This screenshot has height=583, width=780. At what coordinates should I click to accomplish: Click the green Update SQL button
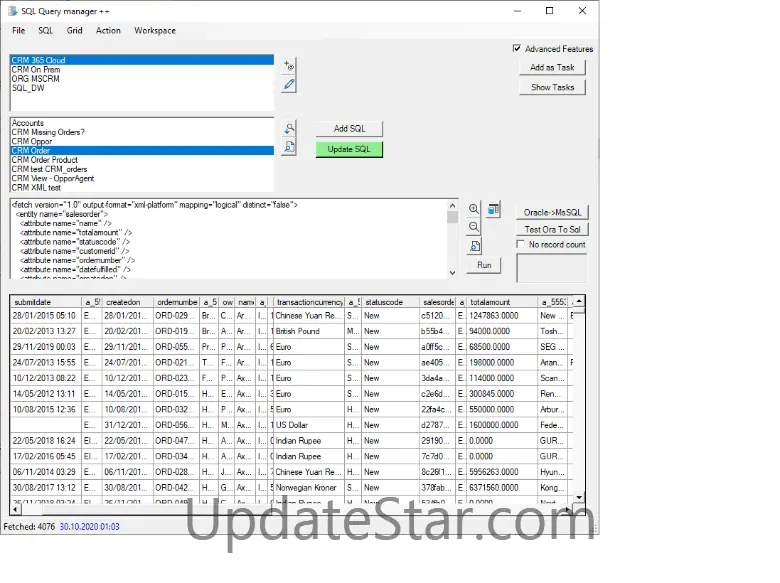click(x=349, y=149)
